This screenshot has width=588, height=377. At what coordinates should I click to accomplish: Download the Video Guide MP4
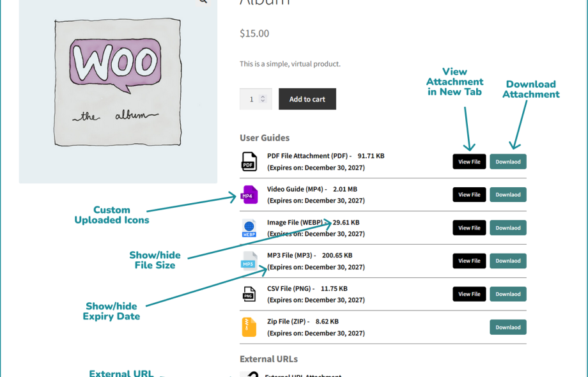(x=507, y=194)
